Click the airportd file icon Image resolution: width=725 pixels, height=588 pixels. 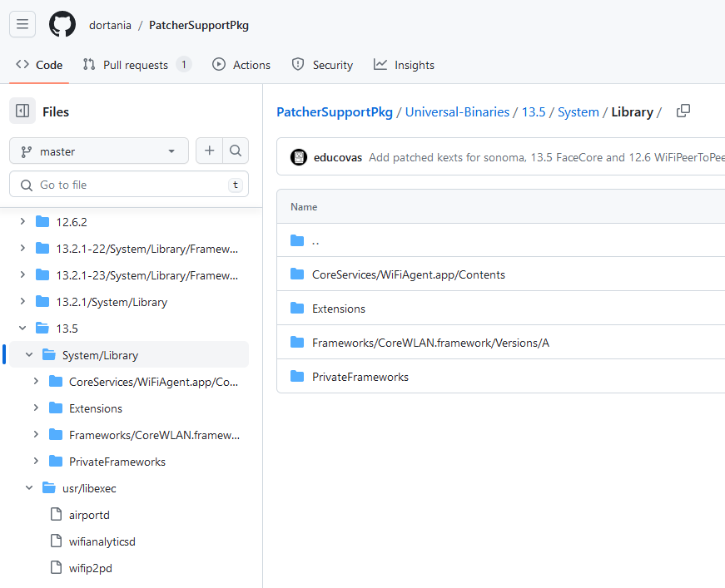(x=56, y=515)
